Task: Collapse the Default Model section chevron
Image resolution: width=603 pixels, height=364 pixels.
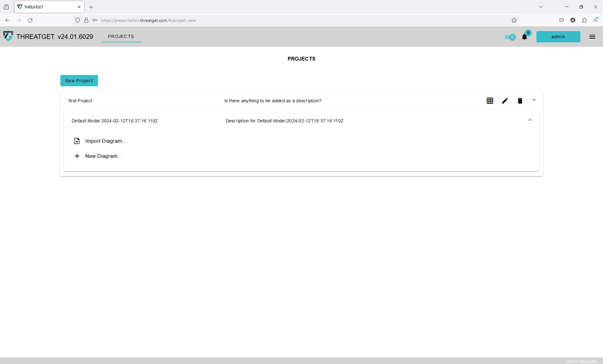Action: pyautogui.click(x=530, y=120)
